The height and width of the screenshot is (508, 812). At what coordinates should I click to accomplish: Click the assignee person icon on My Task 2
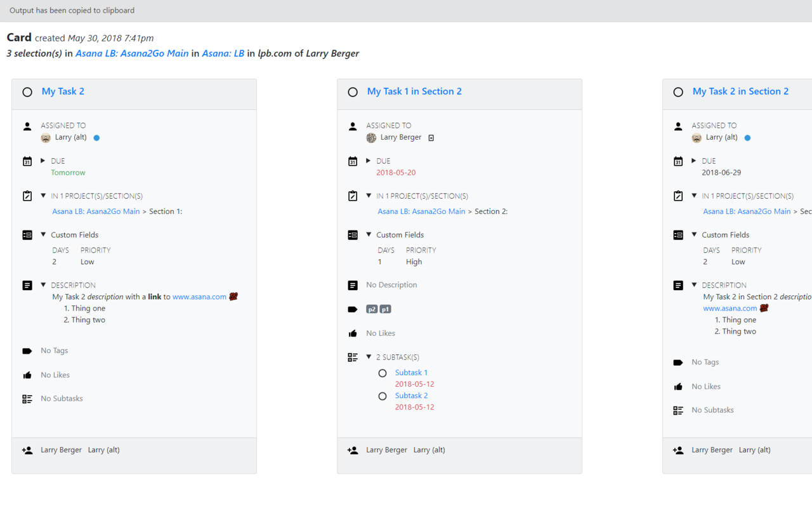click(x=27, y=125)
